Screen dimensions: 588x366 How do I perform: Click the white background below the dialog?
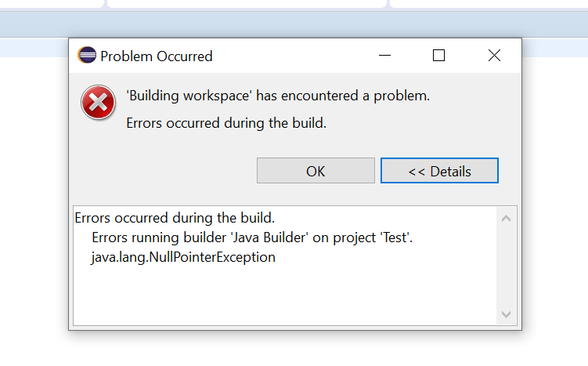(x=294, y=349)
